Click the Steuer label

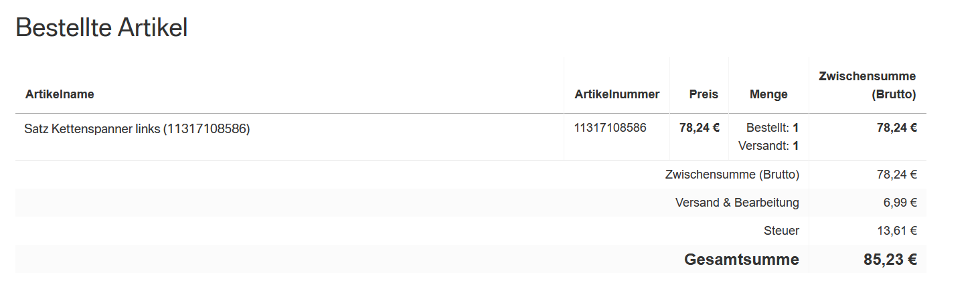[x=781, y=231]
